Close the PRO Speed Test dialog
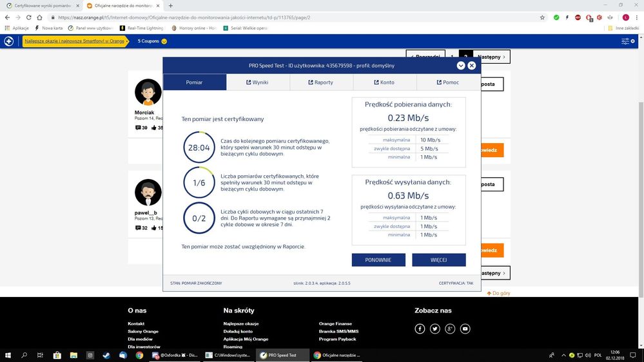 [x=472, y=66]
